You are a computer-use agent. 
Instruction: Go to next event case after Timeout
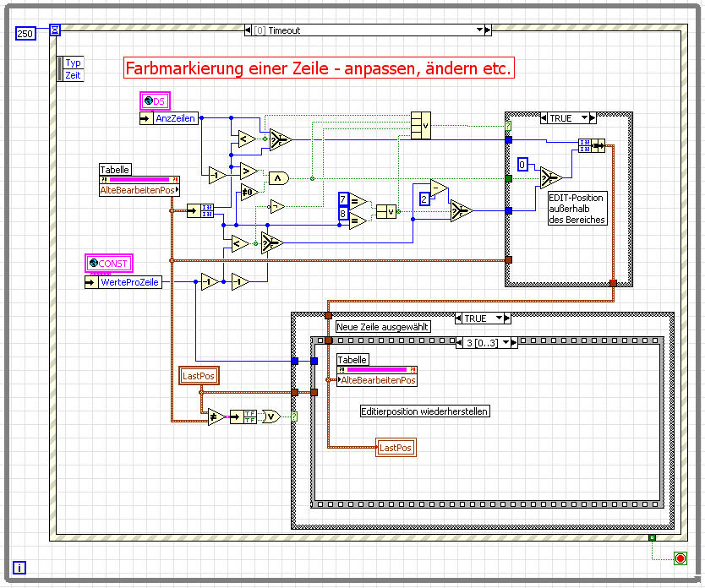[488, 30]
